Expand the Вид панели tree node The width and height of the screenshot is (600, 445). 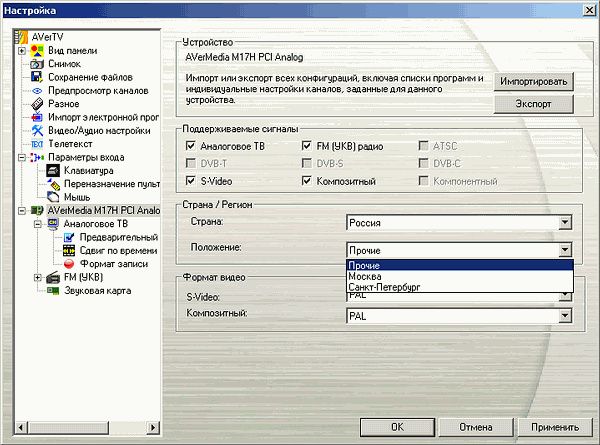(21, 51)
